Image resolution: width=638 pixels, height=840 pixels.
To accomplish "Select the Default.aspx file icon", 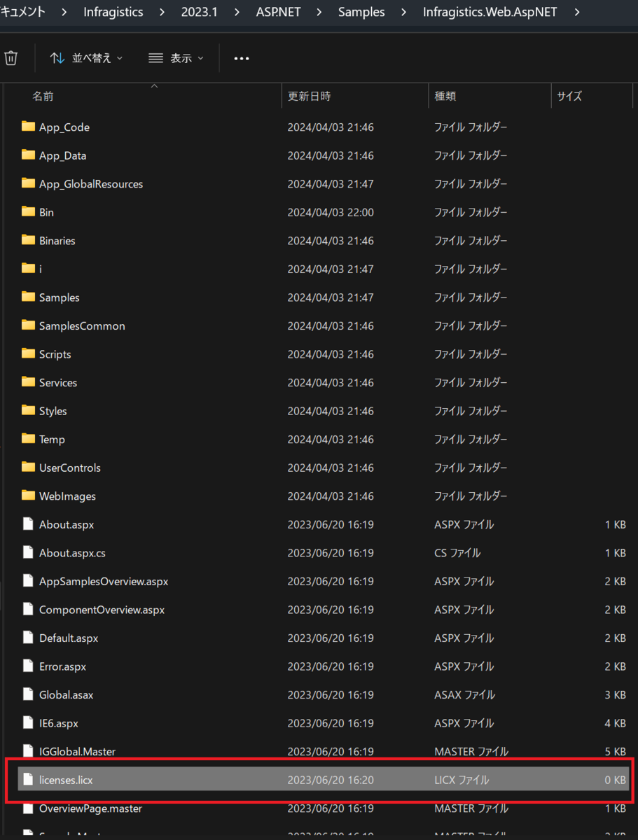I will 28,638.
